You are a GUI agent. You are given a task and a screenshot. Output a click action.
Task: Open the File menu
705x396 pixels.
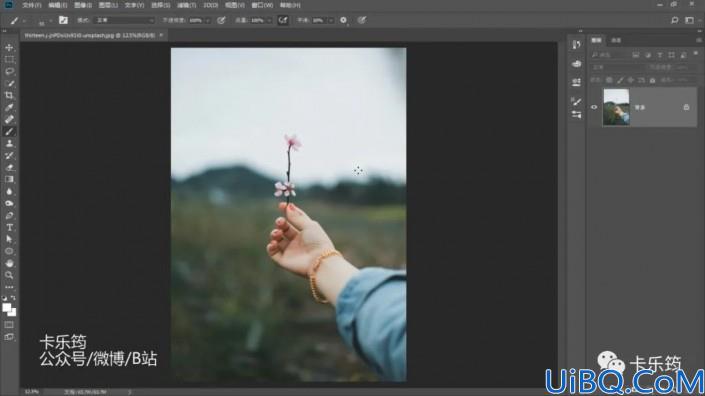point(31,5)
